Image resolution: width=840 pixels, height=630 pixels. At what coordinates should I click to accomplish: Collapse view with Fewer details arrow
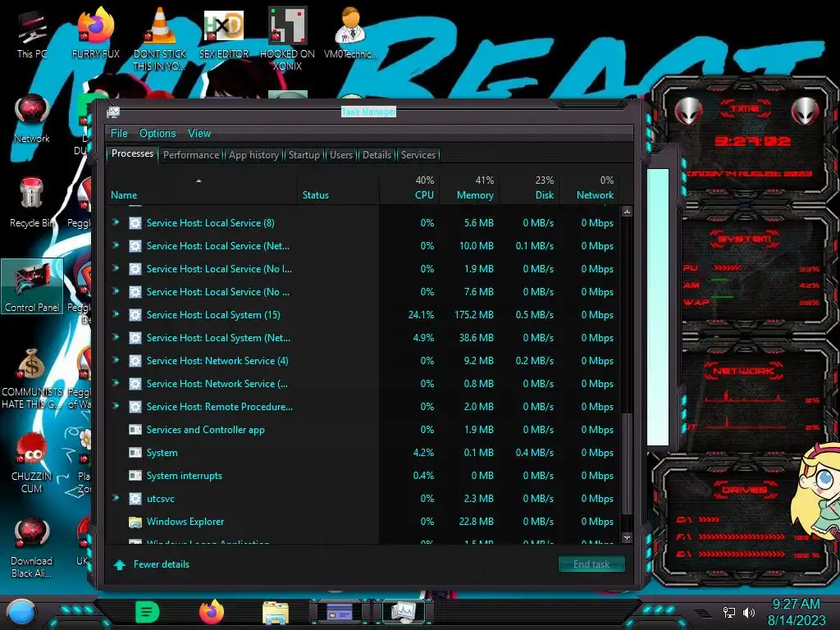[x=120, y=564]
